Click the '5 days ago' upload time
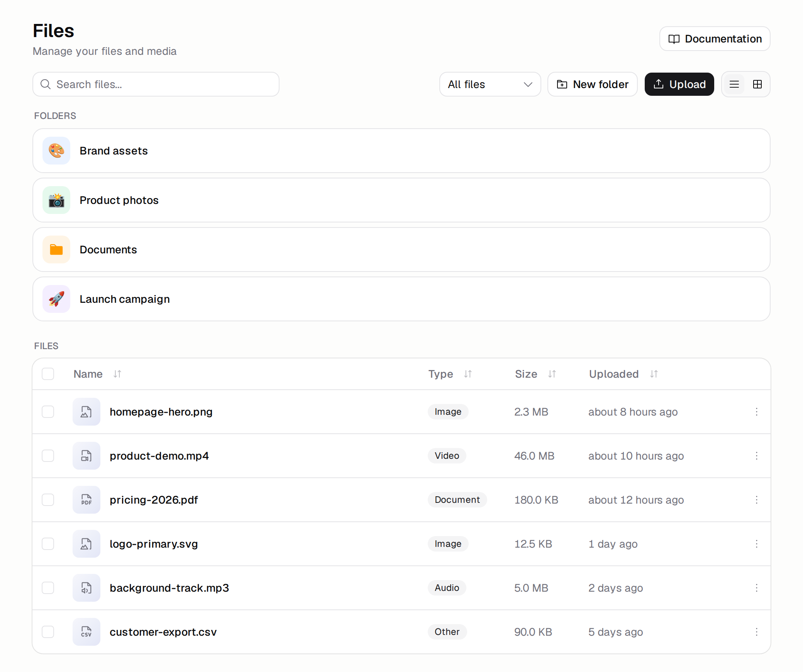Screen dimensions: 803x672 click(x=615, y=632)
